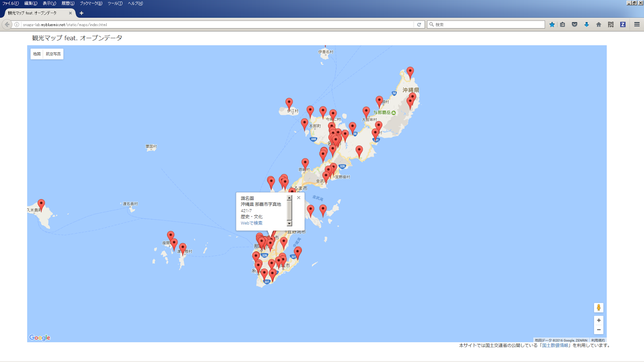Click the 検索 search box
Image resolution: width=644 pixels, height=362 pixels.
click(x=486, y=25)
